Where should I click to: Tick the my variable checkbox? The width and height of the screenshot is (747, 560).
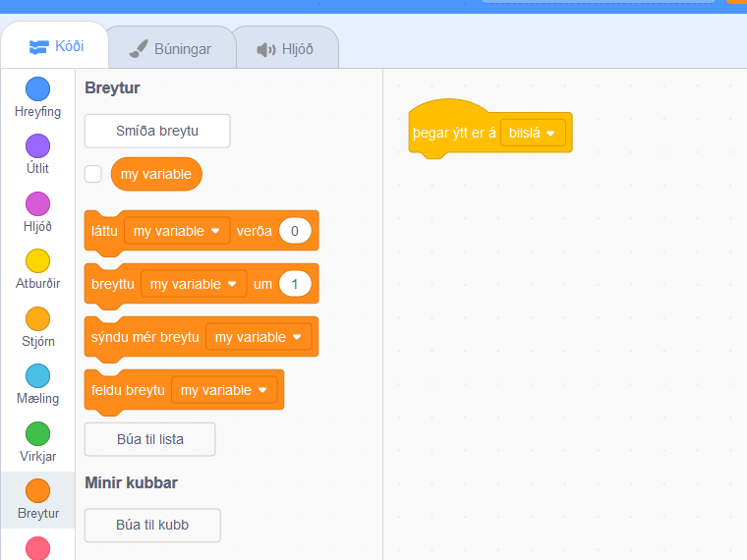[93, 174]
